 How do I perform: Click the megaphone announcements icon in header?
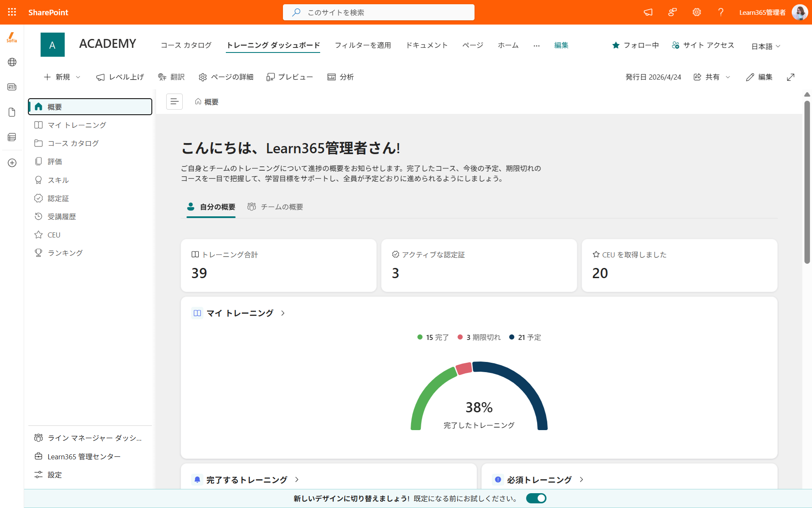click(648, 12)
